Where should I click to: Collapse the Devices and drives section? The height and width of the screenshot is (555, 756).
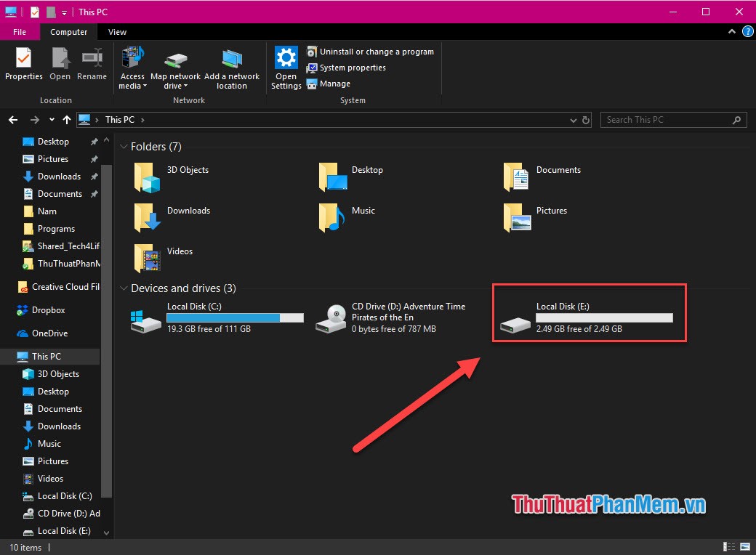123,288
